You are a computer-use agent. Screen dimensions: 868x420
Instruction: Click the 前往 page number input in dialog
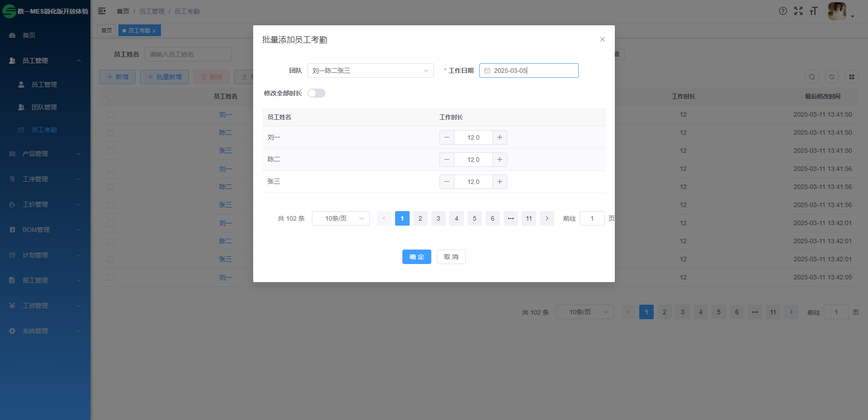coord(592,218)
